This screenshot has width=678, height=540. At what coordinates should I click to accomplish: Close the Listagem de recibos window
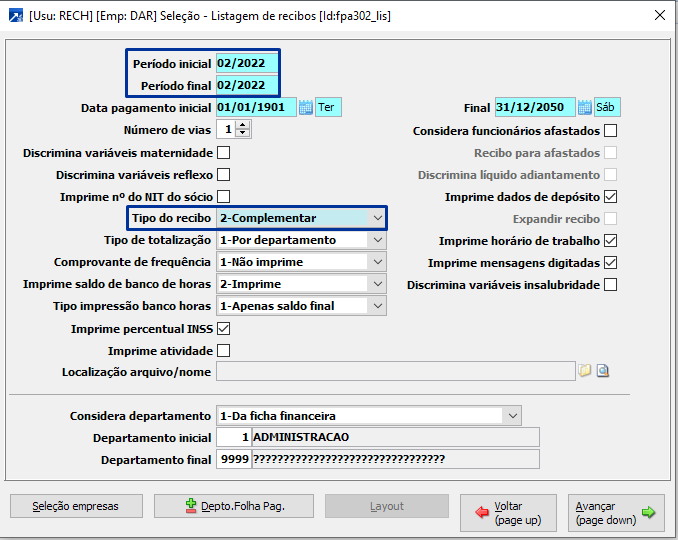tap(660, 16)
